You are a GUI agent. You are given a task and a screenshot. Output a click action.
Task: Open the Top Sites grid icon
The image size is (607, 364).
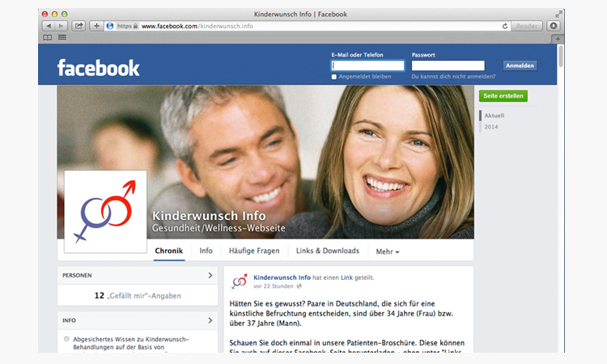[x=62, y=37]
